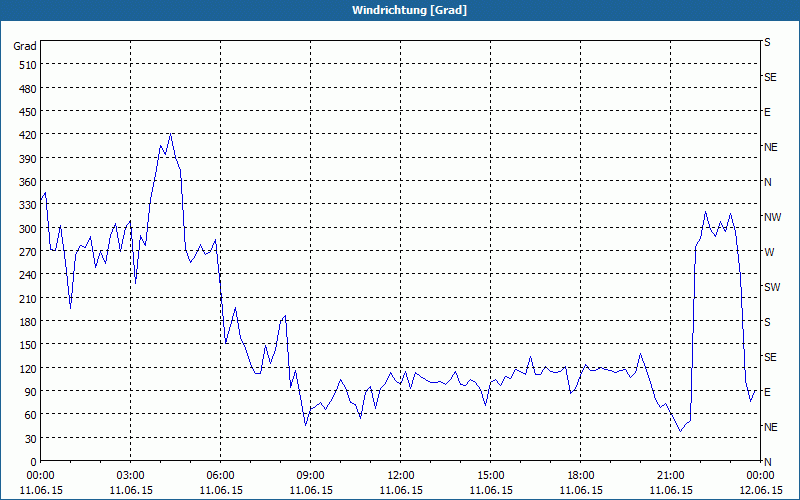Viewport: 800px width, 500px height.
Task: Select the N compass label level with 360
Action: 768,182
